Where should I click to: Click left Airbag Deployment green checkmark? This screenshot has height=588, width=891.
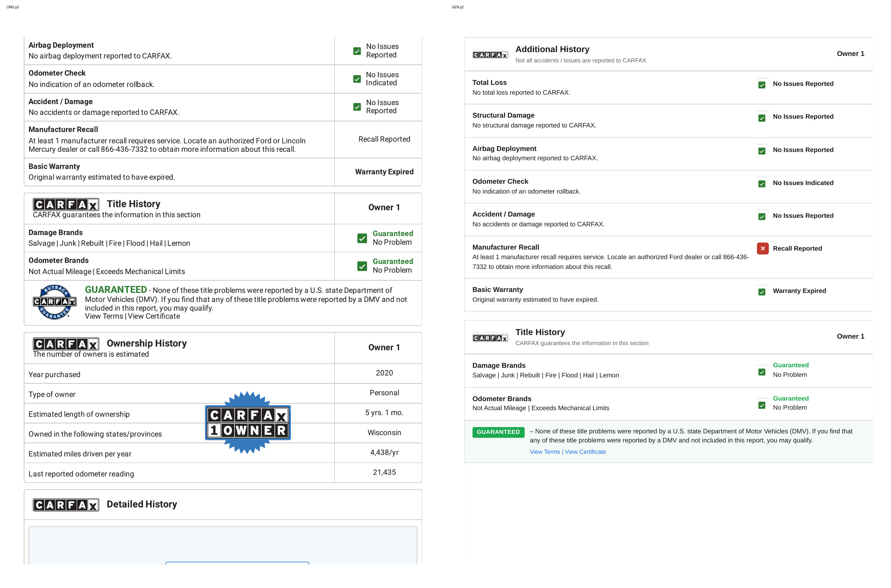(x=357, y=51)
